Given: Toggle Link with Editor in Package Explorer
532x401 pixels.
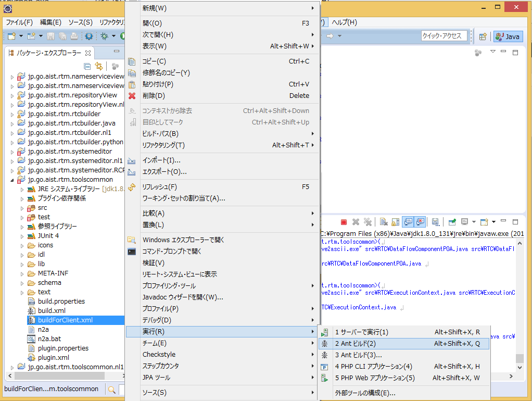Looking at the screenshot, I should pos(99,66).
